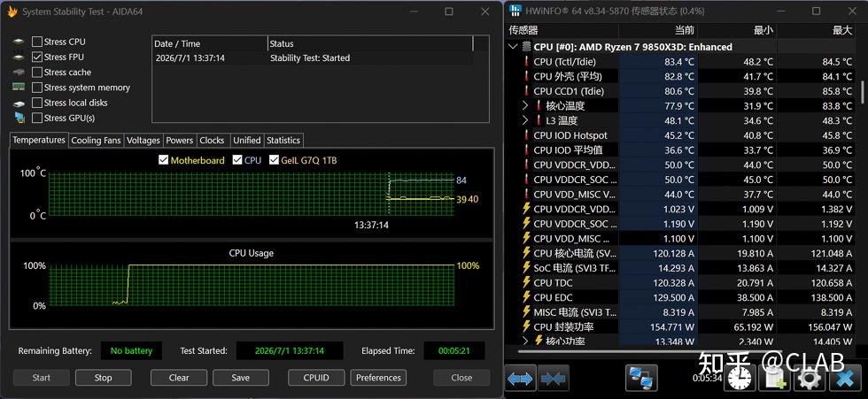Click the 最小 column header in HWiNFO

tap(737, 30)
